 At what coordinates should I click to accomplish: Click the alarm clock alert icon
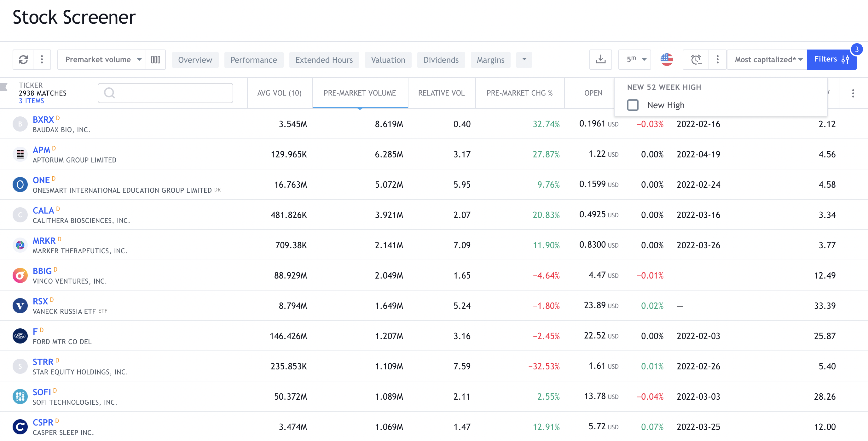696,60
